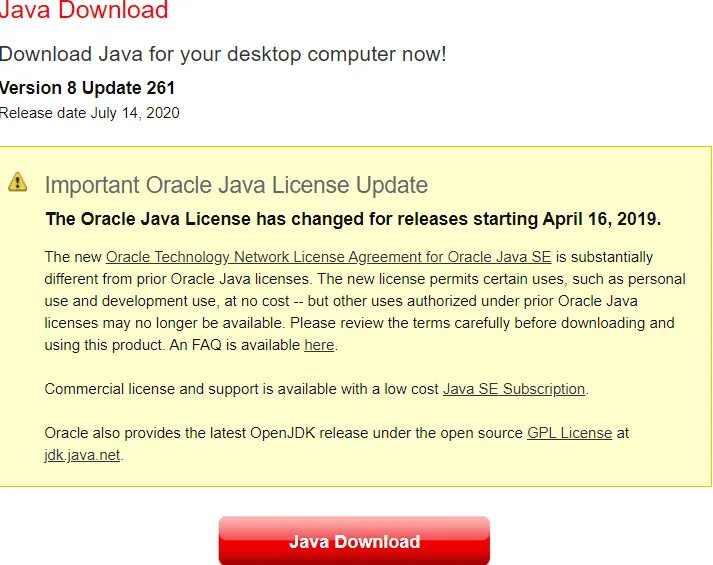This screenshot has height=565, width=713.
Task: Click the 'Oracle also provides the latest' sentence
Action: [336, 444]
